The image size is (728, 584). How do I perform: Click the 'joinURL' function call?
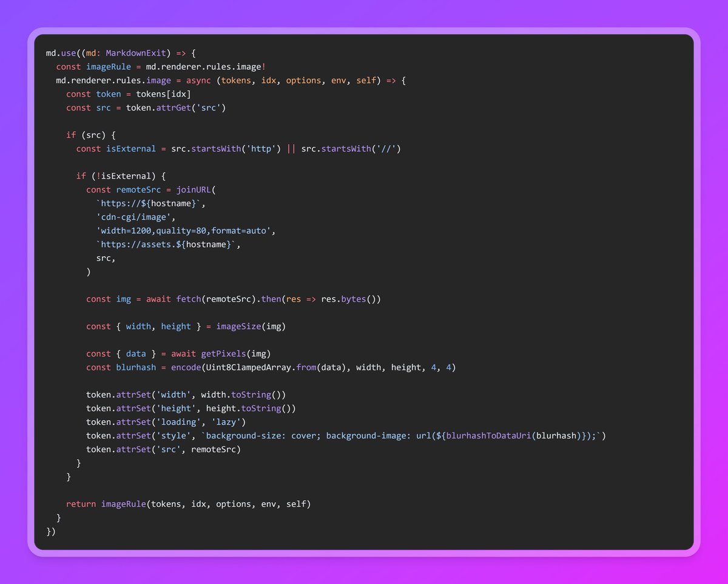(194, 189)
